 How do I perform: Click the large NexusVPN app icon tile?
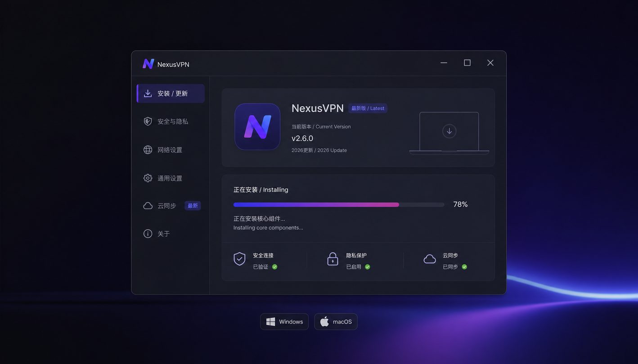(x=257, y=127)
